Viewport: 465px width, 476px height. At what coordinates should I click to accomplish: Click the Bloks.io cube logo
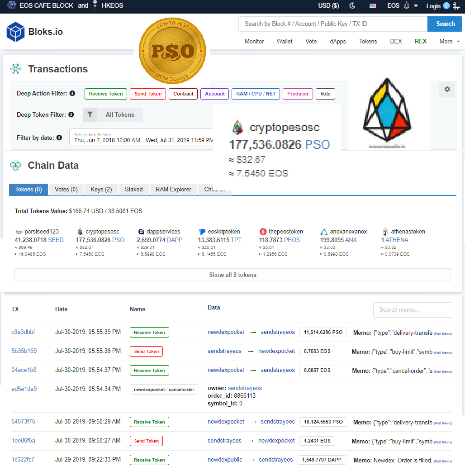tap(15, 32)
